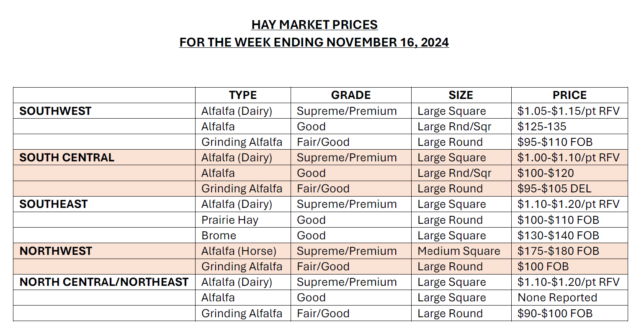The width and height of the screenshot is (644, 329).
Task: Click the SOUTHEAST region label
Action: pyautogui.click(x=54, y=204)
